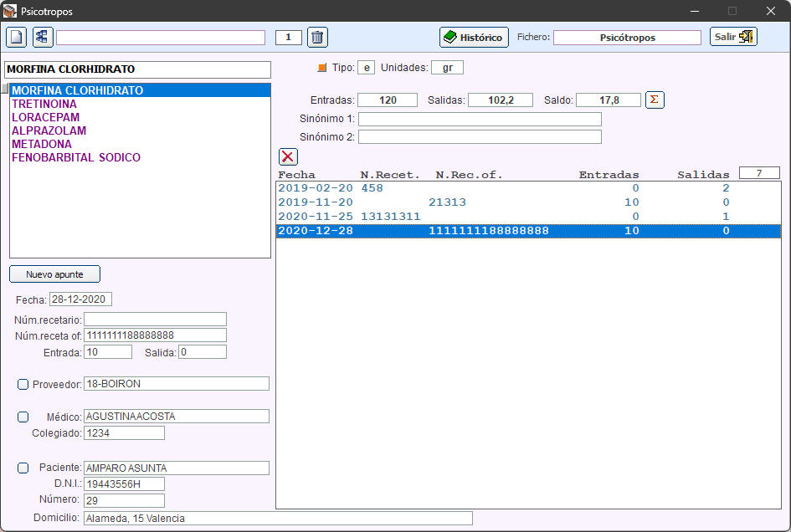Select TRETINOINA in the substance list
791x532 pixels.
point(44,104)
